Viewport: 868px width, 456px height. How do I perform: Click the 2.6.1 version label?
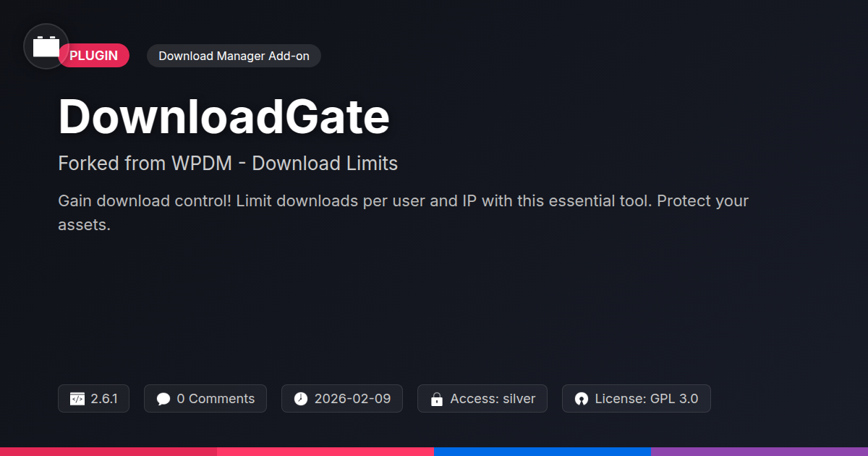point(104,399)
